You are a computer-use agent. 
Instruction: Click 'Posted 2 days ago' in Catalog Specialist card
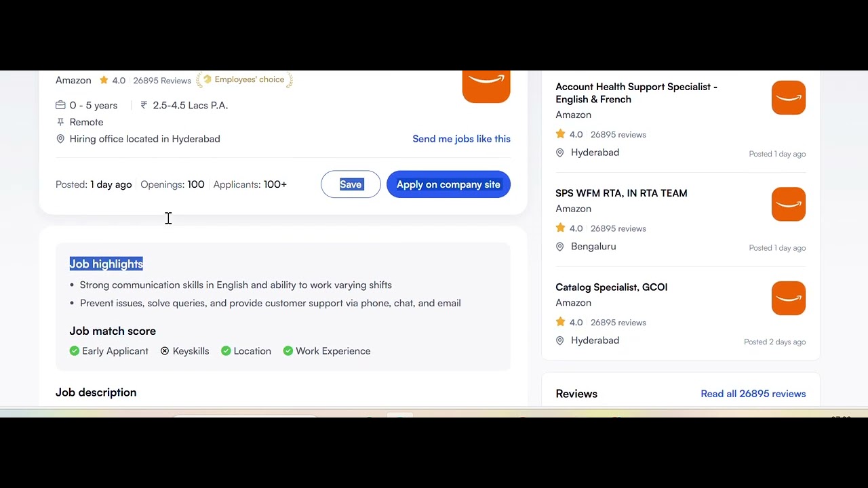[775, 342]
